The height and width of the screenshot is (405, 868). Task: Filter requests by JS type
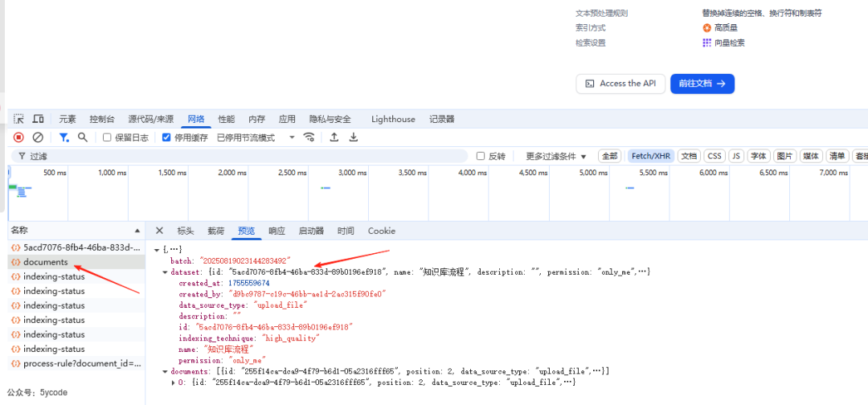(736, 156)
